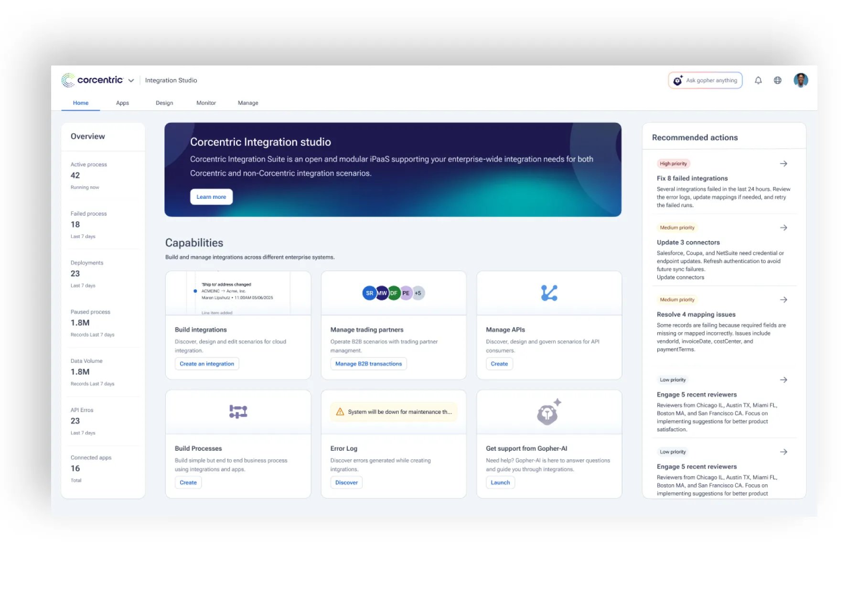Image resolution: width=868 pixels, height=597 pixels.
Task: Click the Ask gopher anything field
Action: (x=705, y=80)
